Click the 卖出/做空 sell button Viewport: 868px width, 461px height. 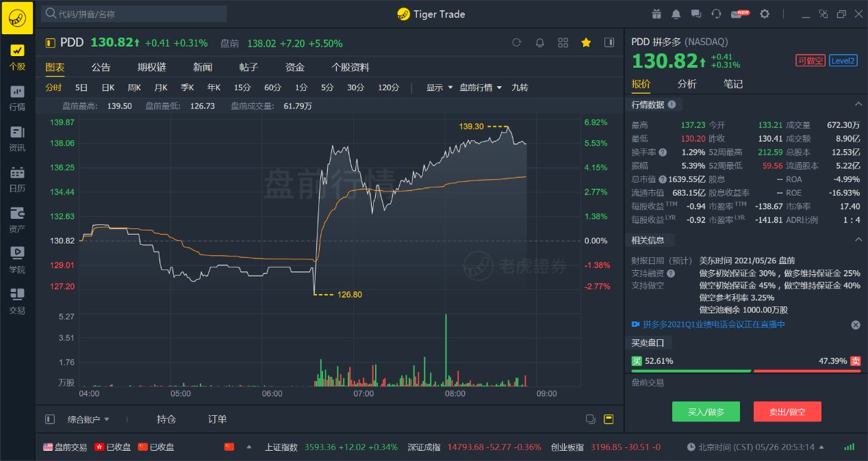(787, 412)
